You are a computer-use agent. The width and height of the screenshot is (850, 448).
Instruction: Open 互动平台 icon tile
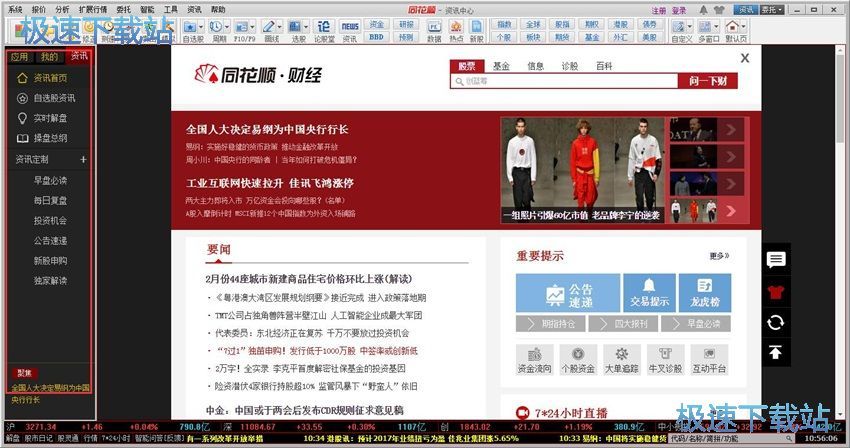tap(709, 360)
